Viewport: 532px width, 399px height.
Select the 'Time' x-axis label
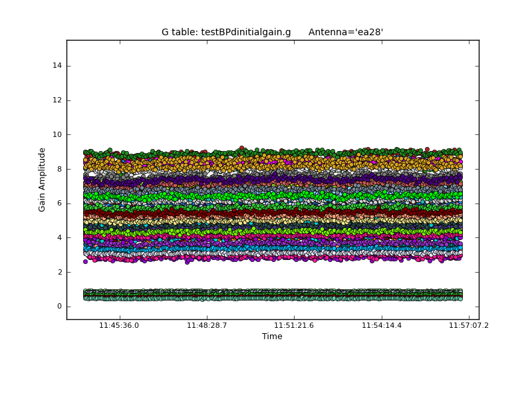point(272,336)
